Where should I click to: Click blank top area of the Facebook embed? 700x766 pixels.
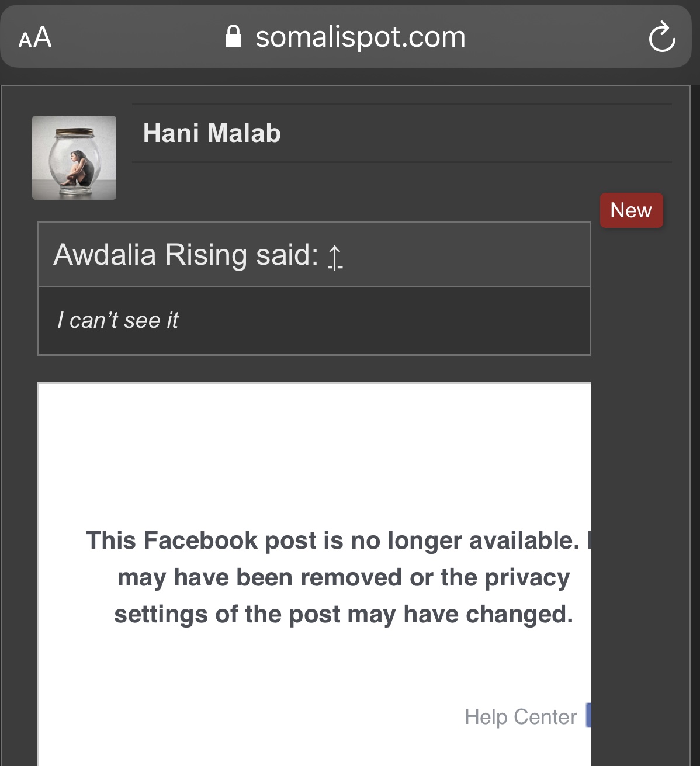pos(314,444)
